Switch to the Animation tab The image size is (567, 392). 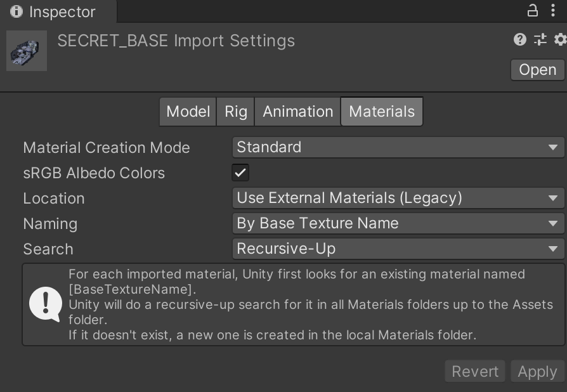point(297,112)
